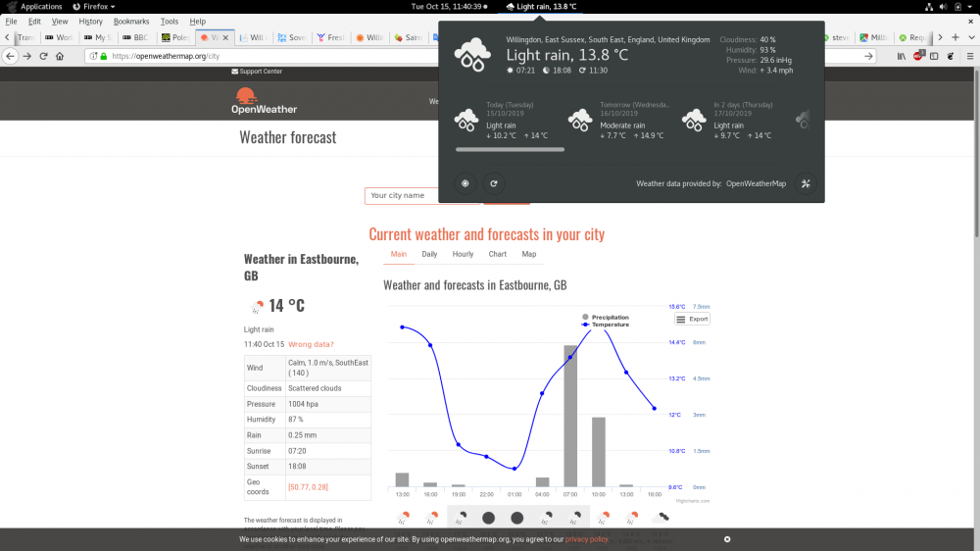Screen dimensions: 980x551
Task: Click the OpenWeather logo
Action: pyautogui.click(x=264, y=101)
